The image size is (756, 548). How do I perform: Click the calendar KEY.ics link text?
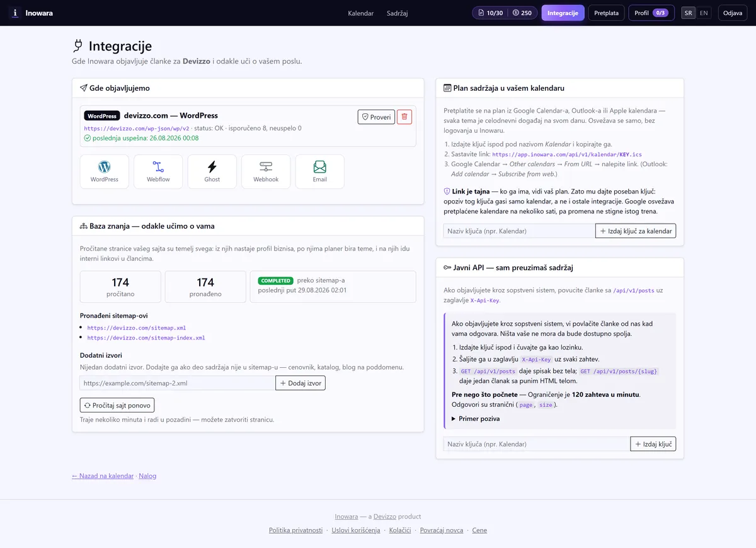tap(567, 154)
